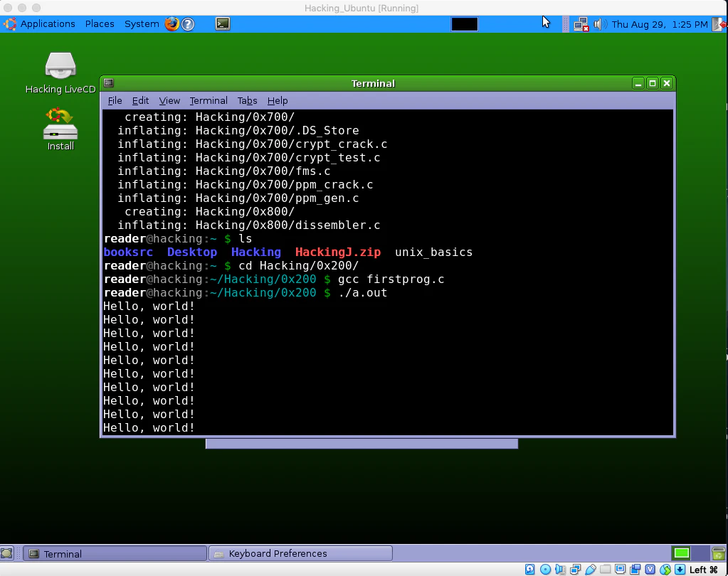
Task: Open the Places menu
Action: [100, 23]
